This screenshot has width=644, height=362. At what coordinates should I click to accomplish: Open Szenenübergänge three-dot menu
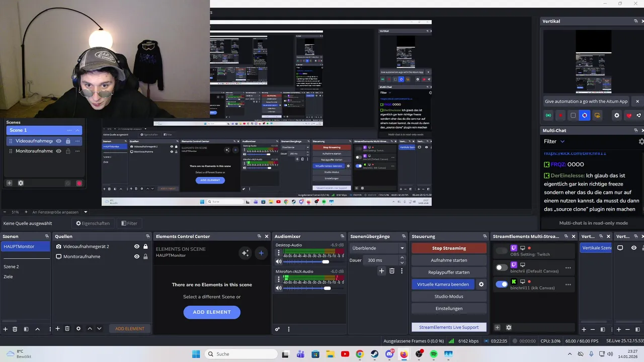pos(401,271)
